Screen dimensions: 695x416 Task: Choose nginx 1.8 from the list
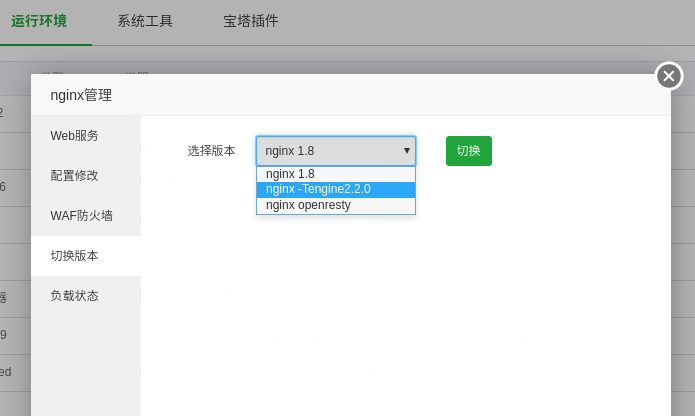pyautogui.click(x=336, y=174)
